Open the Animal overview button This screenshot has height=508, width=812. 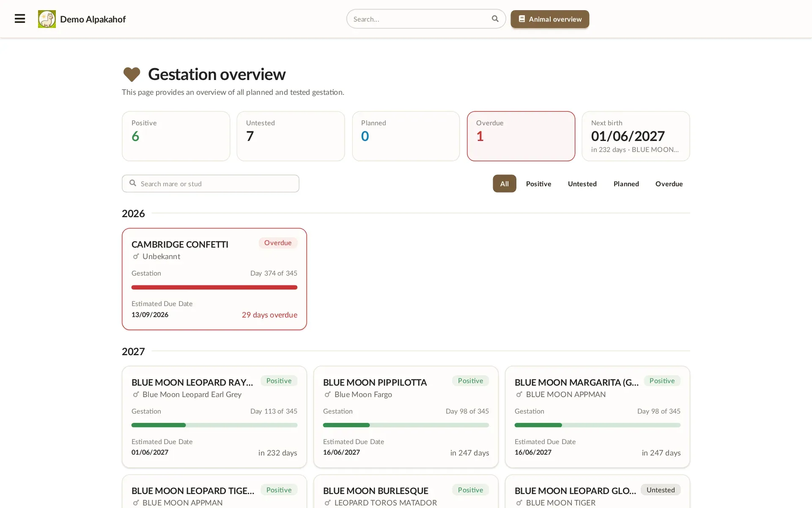point(550,19)
